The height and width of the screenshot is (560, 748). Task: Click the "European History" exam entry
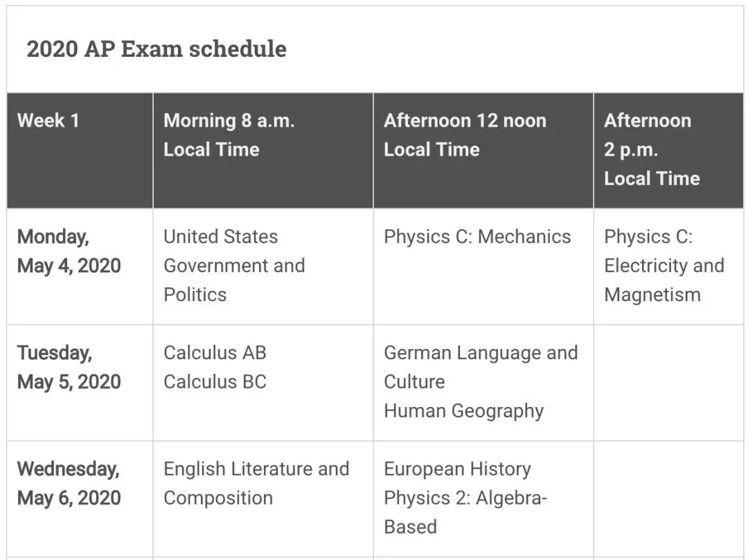[x=457, y=469]
